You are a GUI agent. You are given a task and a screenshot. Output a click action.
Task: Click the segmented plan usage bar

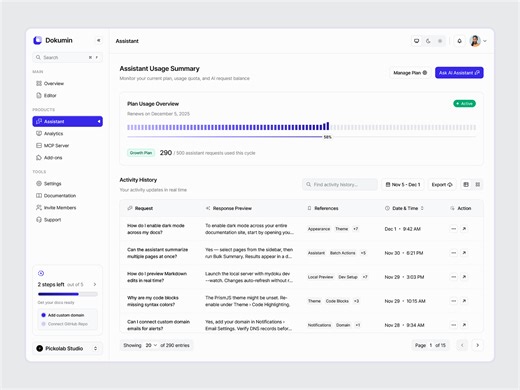pyautogui.click(x=301, y=127)
